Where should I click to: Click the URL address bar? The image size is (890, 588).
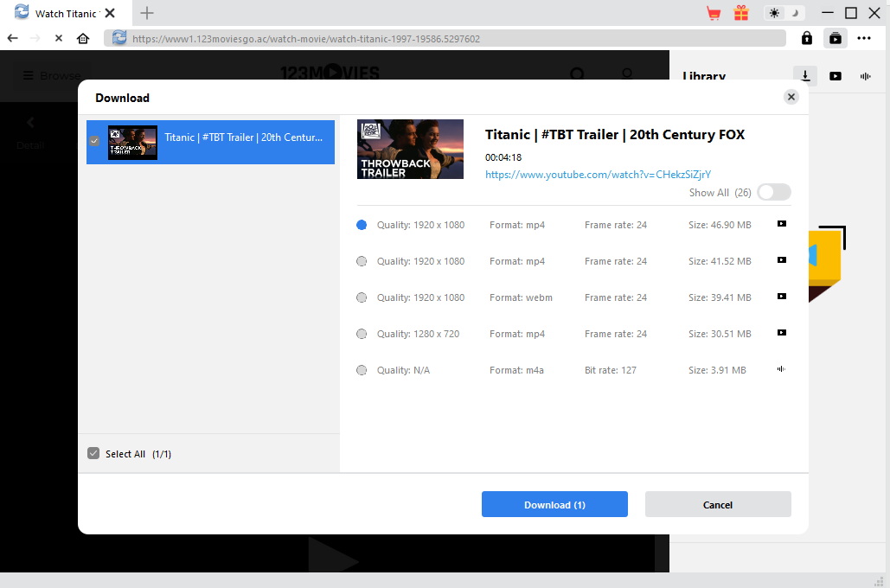point(450,38)
